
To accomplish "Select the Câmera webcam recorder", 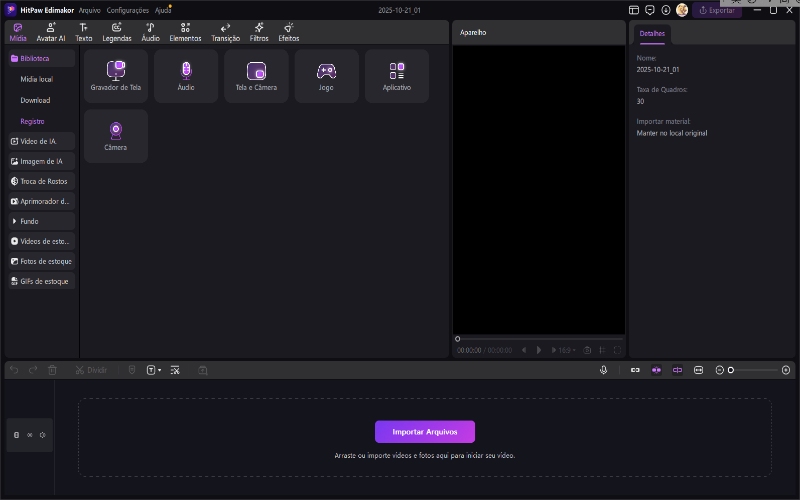I will click(116, 135).
